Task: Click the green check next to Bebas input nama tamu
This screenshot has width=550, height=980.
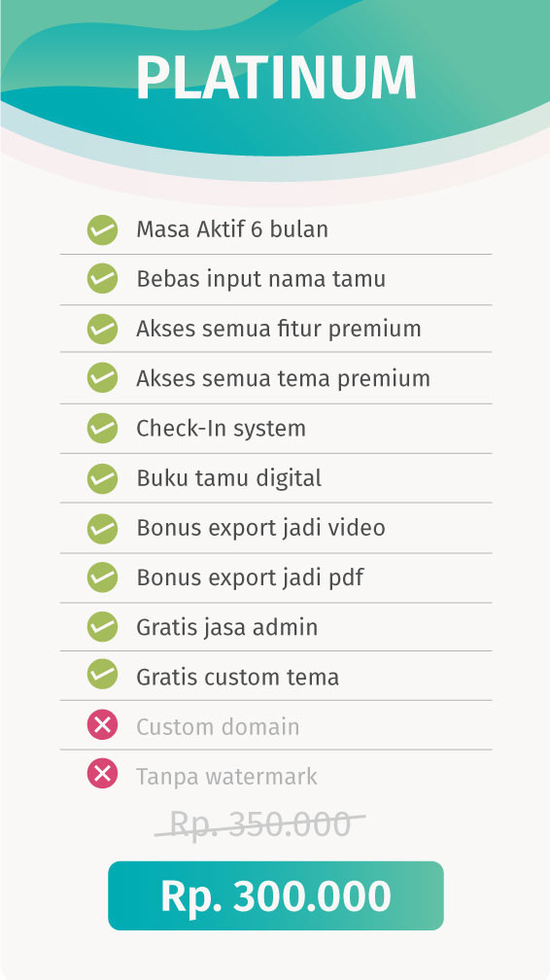Action: coord(102,279)
